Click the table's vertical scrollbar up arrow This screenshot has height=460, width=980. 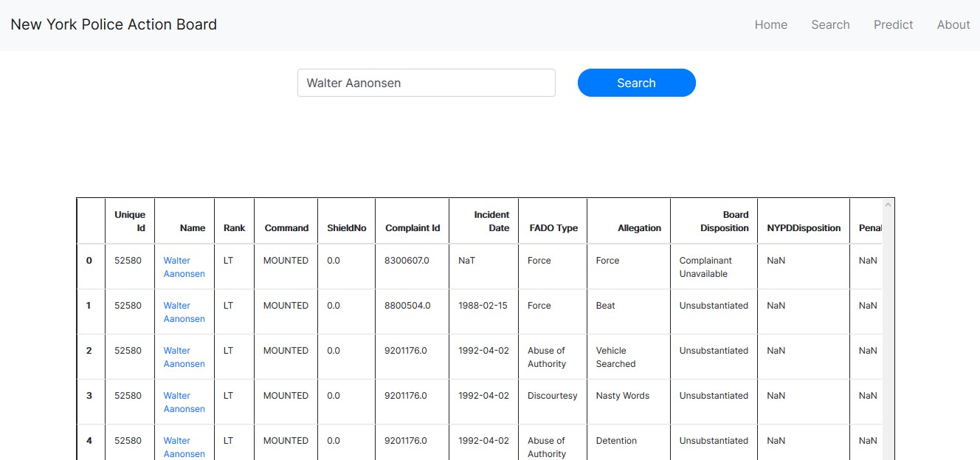888,205
